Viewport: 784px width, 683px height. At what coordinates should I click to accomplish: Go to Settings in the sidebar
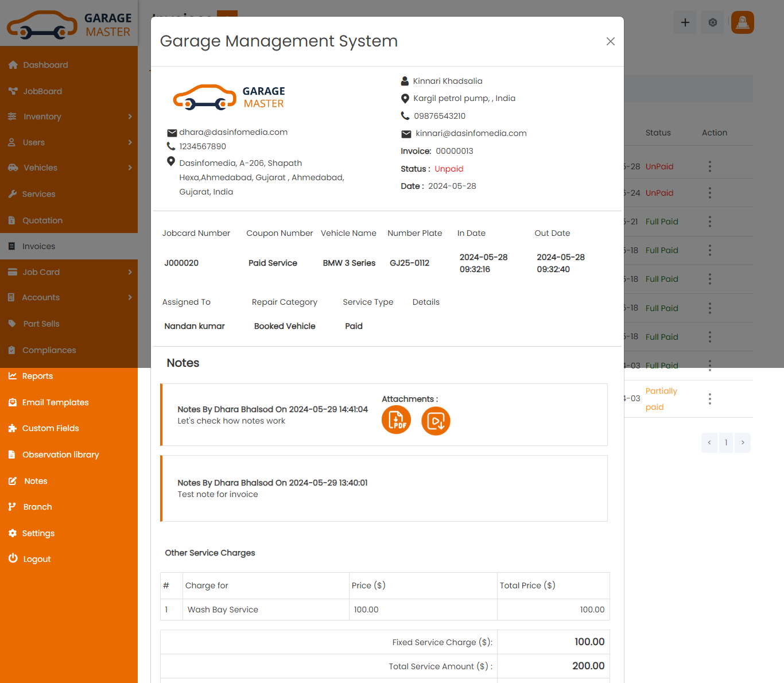(13, 533)
